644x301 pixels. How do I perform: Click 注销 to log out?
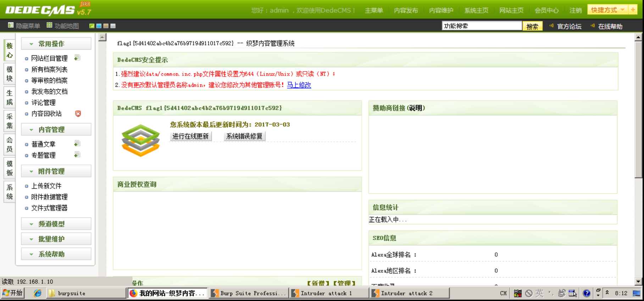576,10
